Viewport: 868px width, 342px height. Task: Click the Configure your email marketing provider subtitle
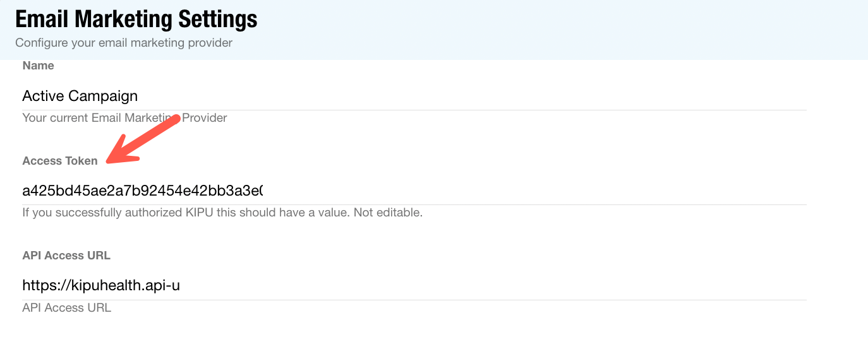pos(124,44)
